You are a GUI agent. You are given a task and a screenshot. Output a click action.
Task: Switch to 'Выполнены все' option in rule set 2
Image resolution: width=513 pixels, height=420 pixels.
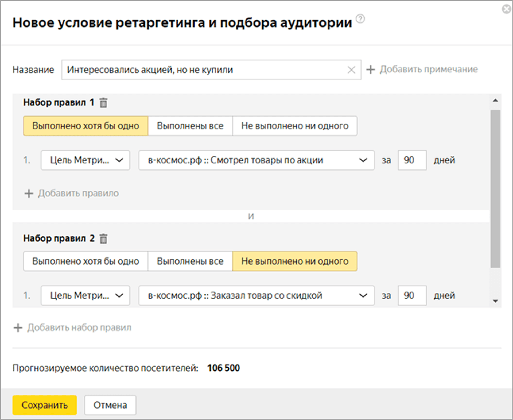tap(190, 261)
